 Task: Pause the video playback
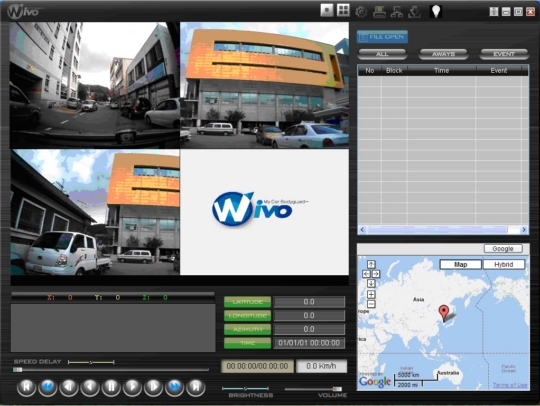point(111,387)
